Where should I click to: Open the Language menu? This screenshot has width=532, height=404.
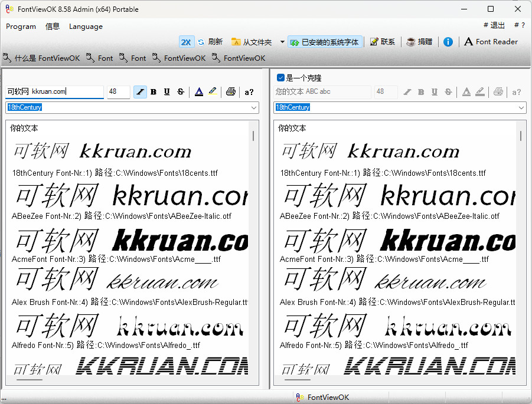[86, 27]
